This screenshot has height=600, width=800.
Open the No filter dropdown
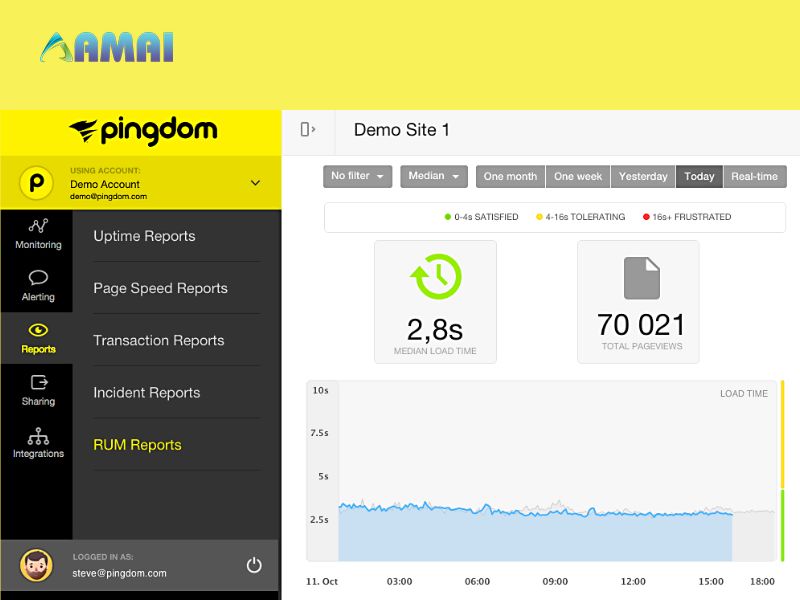[x=358, y=176]
